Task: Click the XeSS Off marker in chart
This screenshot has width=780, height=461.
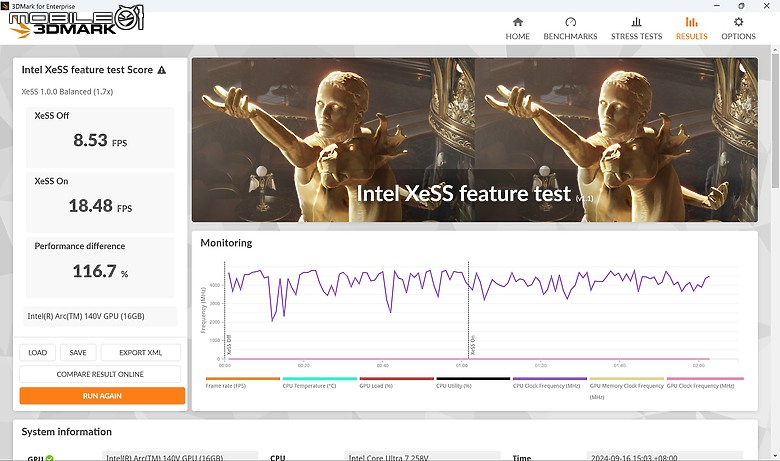Action: (229, 345)
